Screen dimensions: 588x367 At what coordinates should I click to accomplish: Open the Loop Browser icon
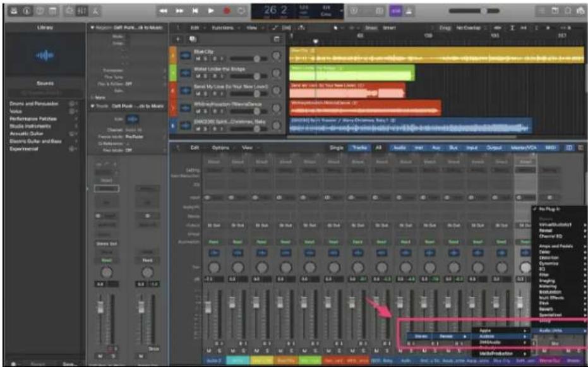(568, 11)
